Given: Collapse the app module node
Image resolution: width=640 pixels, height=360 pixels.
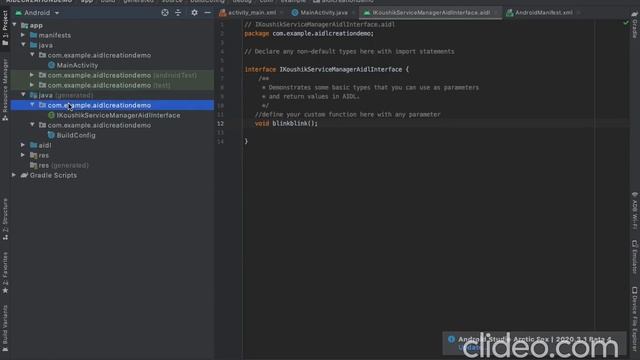Looking at the screenshot, I should tap(15, 25).
